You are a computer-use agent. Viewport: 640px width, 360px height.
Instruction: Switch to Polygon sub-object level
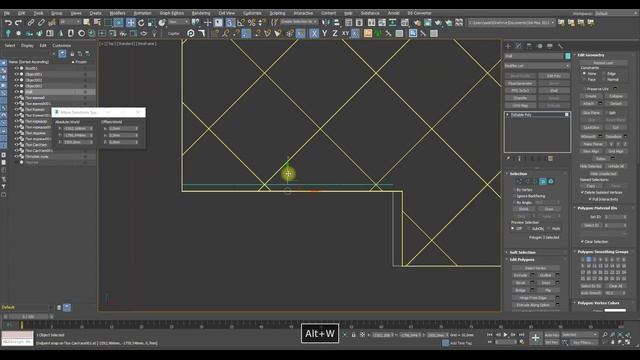tap(542, 181)
